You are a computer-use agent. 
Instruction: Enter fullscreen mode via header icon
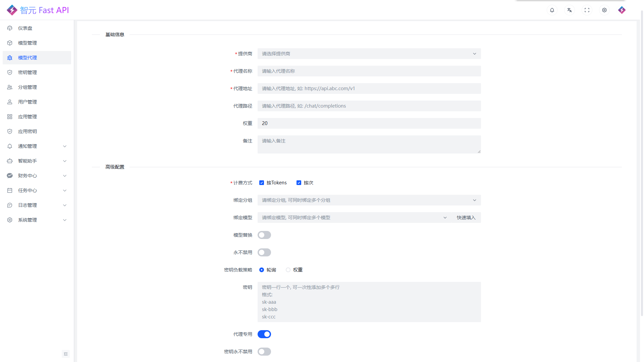click(x=587, y=10)
